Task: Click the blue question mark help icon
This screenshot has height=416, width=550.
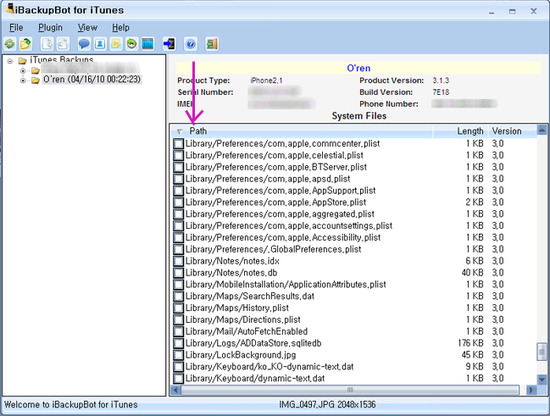Action: click(x=190, y=44)
